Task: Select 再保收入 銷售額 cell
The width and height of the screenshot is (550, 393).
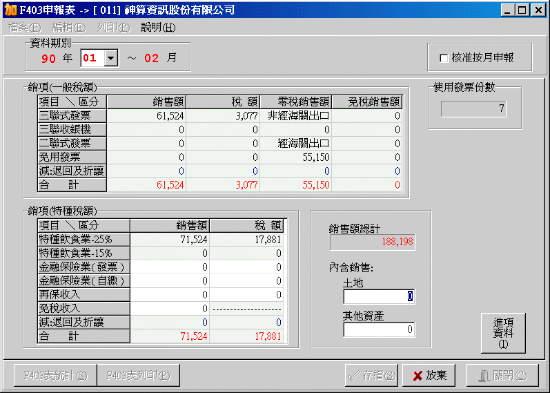Action: tap(170, 295)
